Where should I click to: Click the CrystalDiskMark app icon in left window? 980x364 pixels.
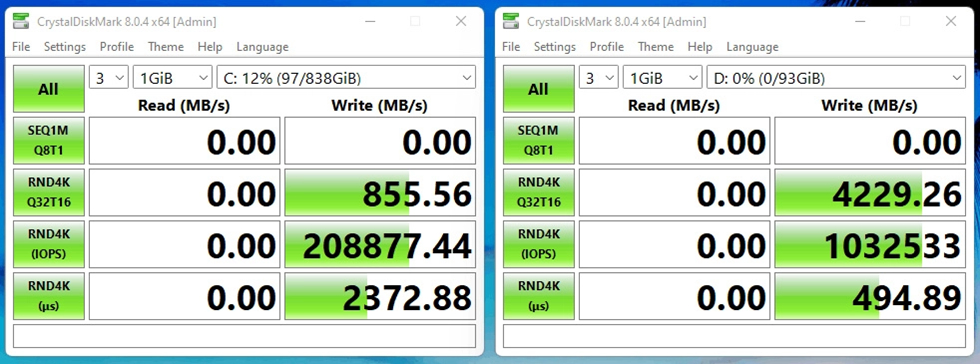(x=21, y=21)
